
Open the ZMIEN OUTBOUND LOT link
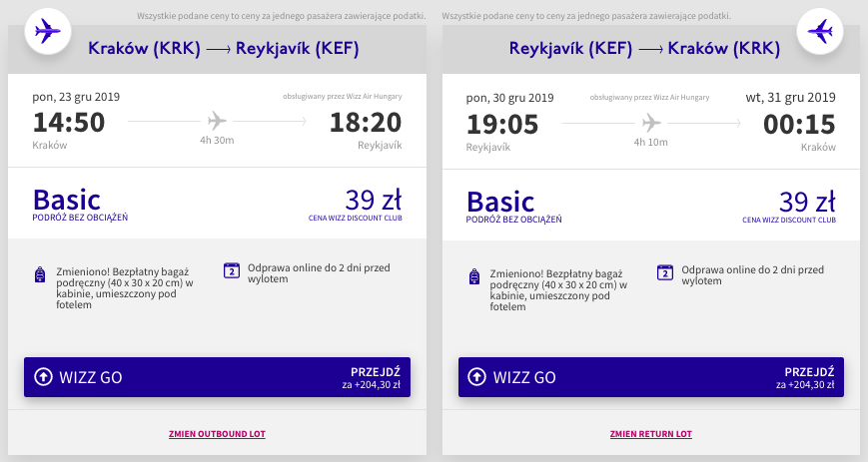tap(217, 434)
